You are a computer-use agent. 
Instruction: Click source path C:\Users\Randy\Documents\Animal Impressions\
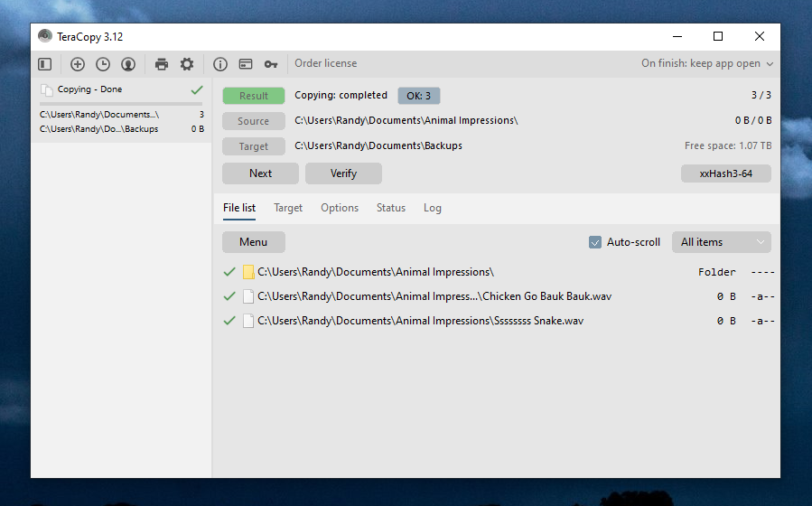coord(406,120)
